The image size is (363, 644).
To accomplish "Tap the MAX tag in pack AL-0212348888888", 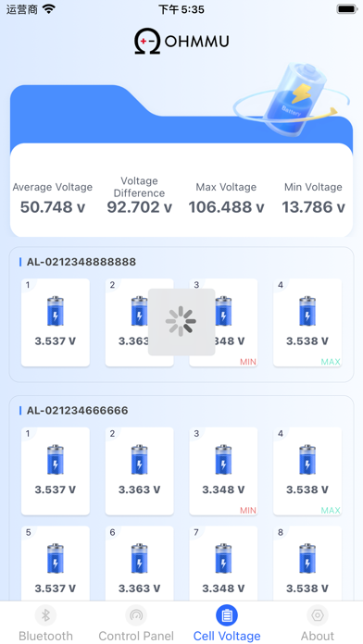I will tap(331, 362).
